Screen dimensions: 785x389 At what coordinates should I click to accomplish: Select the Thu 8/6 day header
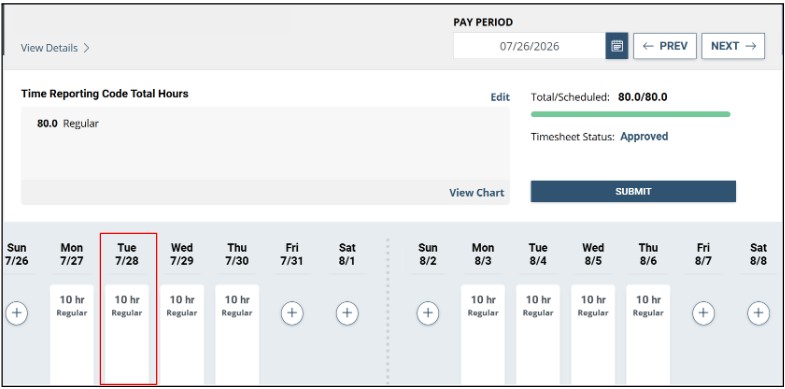coord(648,254)
